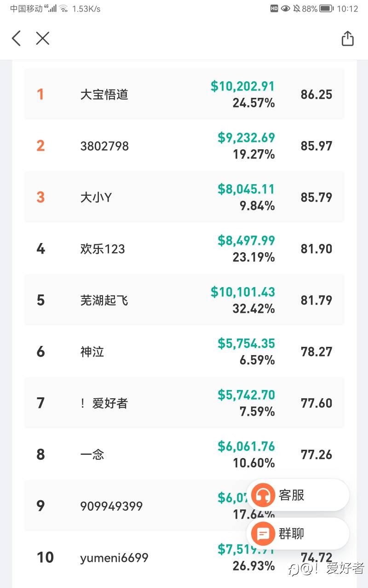Tap the $10,202.91 profit amount

pos(242,86)
